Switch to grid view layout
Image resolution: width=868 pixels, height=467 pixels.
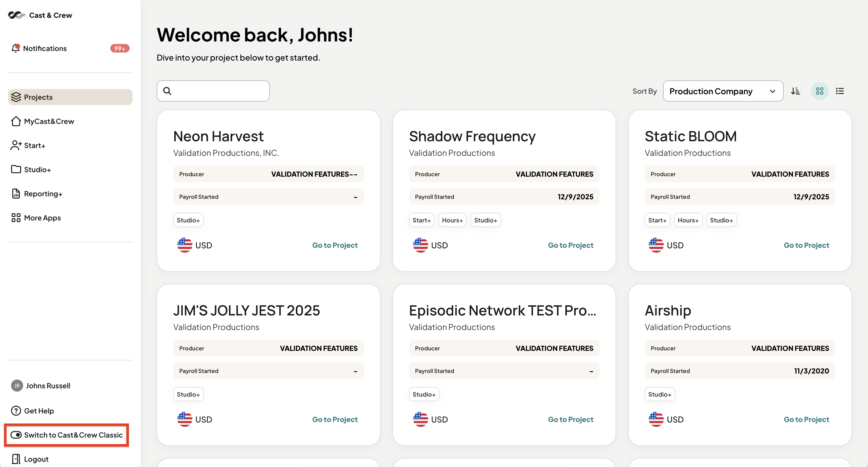coord(820,91)
